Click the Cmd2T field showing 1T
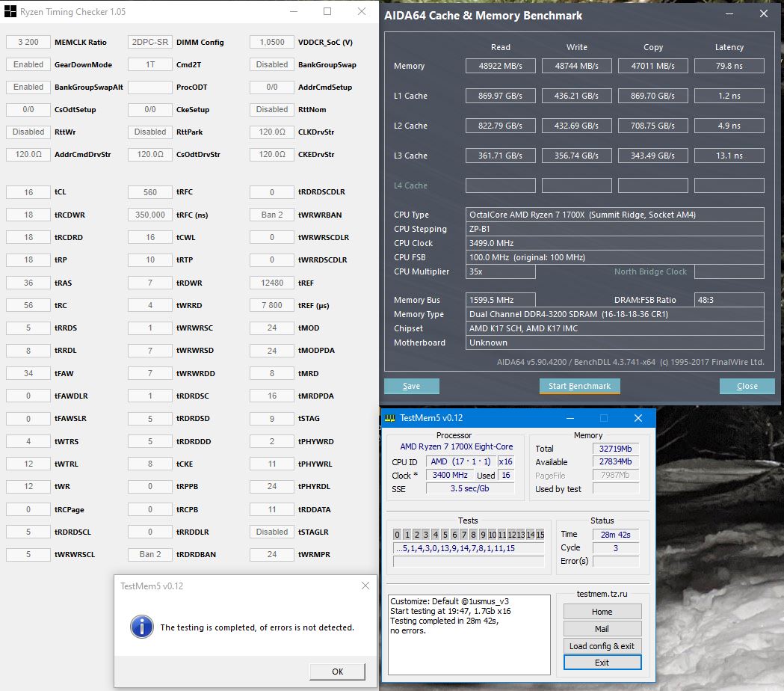Viewport: 784px width, 691px height. pyautogui.click(x=150, y=64)
